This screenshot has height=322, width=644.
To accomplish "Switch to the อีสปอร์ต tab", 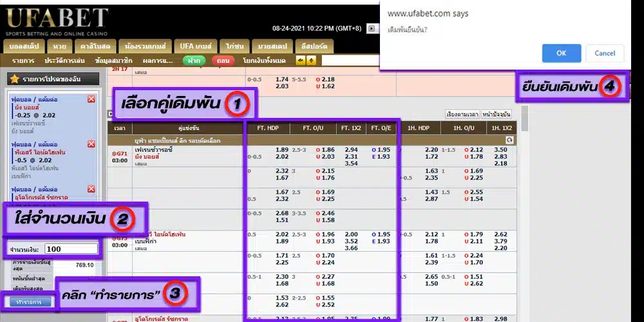I will point(314,46).
